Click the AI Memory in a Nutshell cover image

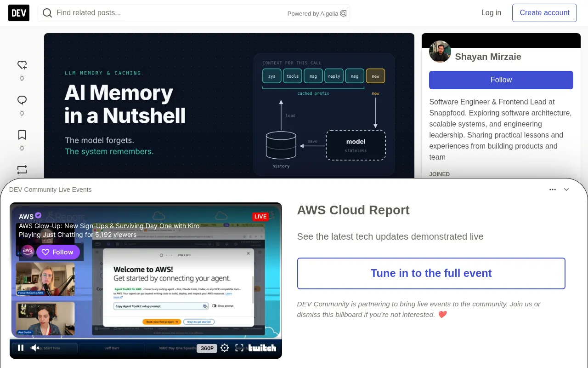click(x=229, y=106)
